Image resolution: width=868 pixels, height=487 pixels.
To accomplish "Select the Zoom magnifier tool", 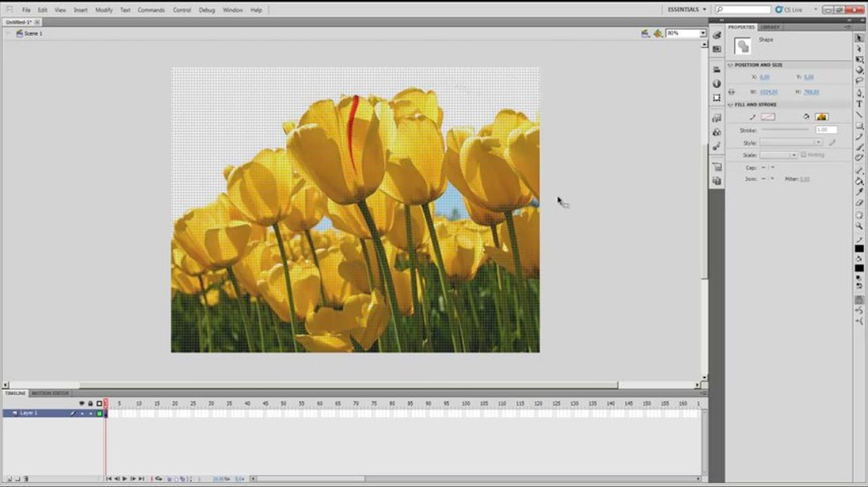I will point(859,226).
